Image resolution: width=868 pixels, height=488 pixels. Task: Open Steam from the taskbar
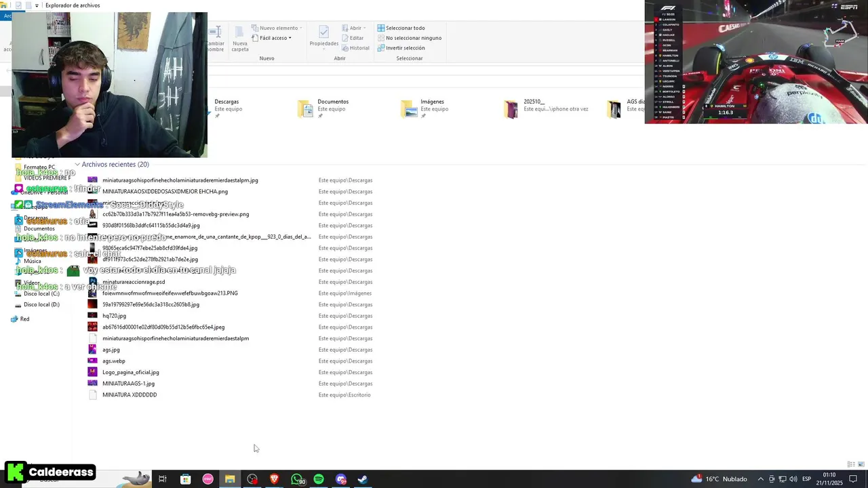click(363, 479)
